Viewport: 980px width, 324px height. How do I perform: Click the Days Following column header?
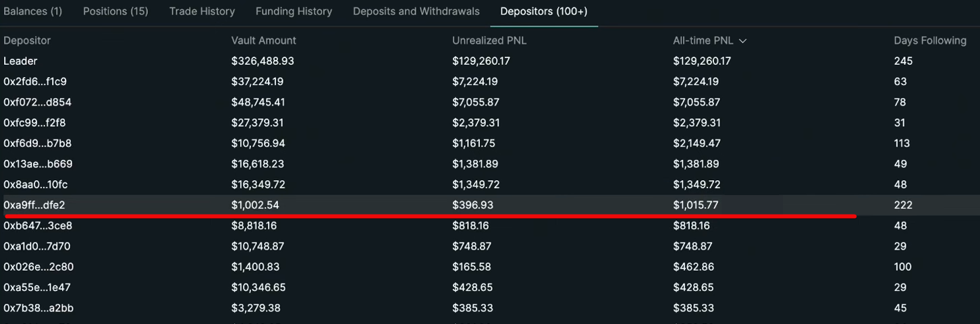tap(929, 40)
